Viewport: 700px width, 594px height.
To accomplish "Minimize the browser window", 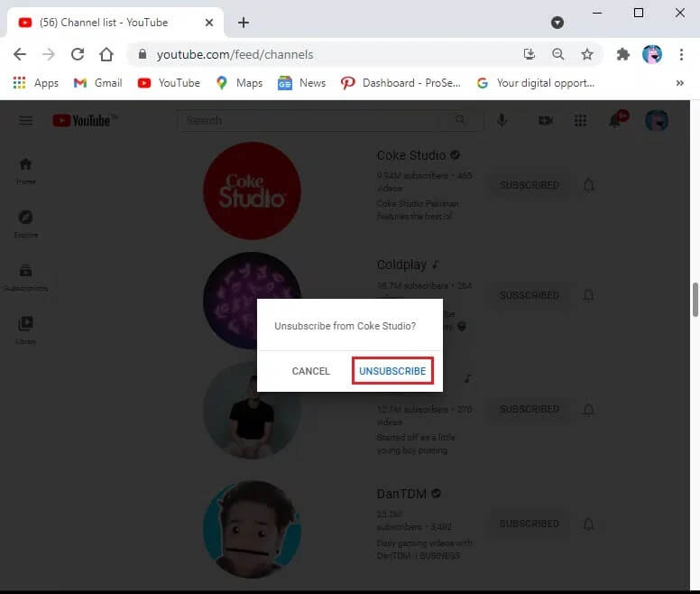I will [597, 13].
